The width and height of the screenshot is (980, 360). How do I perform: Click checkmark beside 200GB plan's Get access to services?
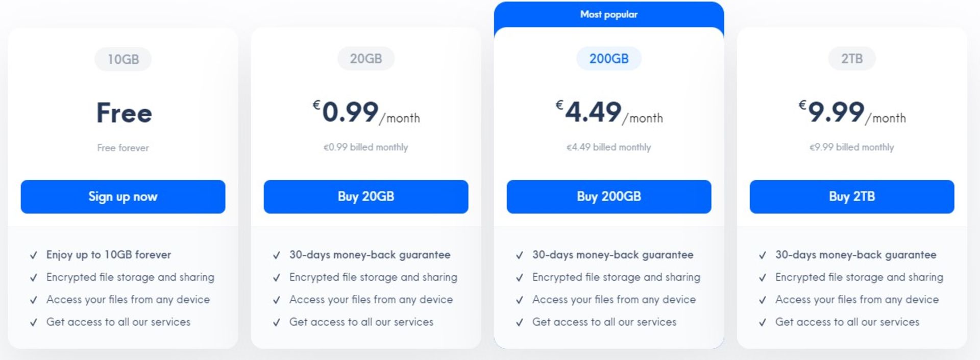(x=520, y=323)
